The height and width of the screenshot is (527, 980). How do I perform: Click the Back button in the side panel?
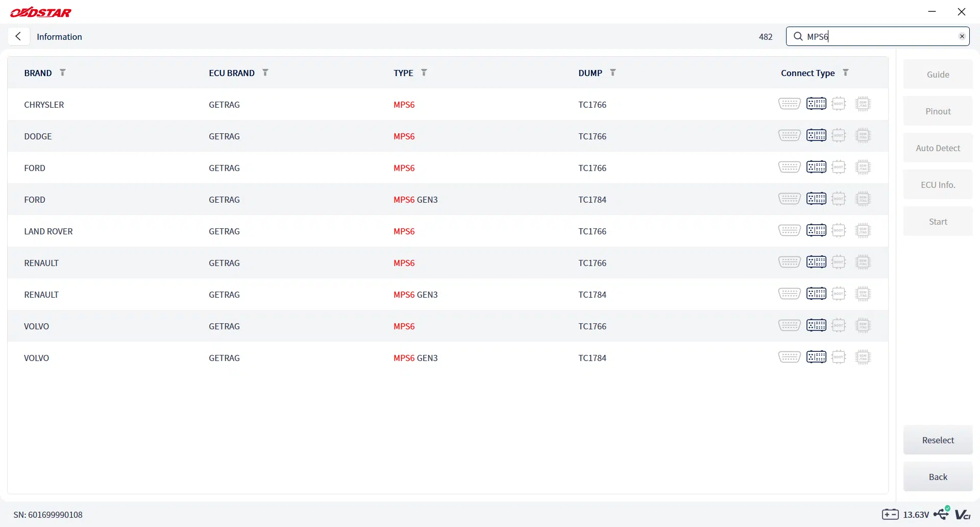(x=938, y=476)
